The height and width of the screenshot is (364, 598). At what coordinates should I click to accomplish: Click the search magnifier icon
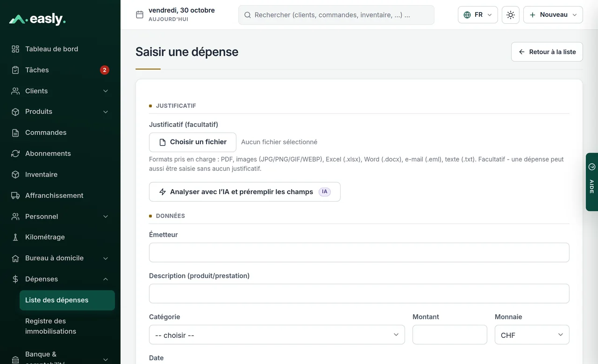pos(248,15)
